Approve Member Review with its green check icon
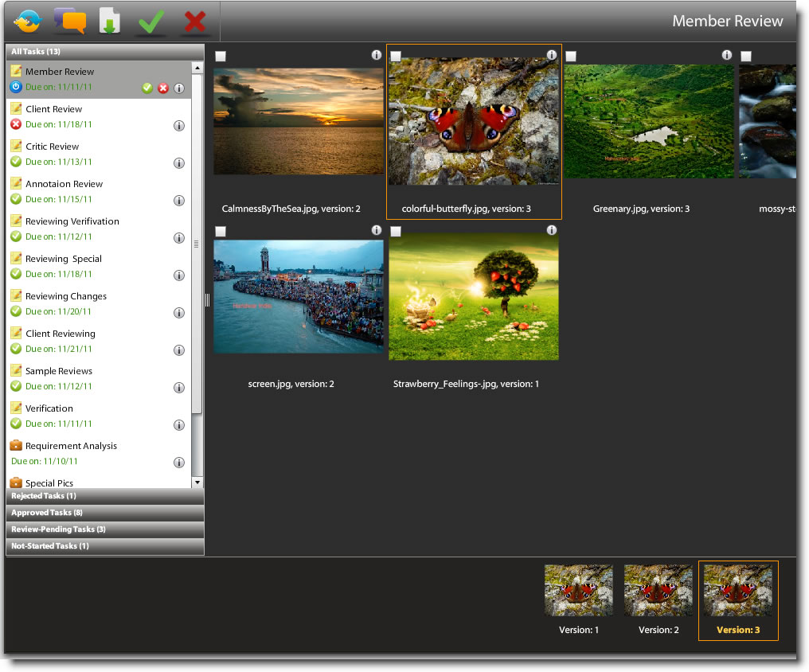 point(147,88)
